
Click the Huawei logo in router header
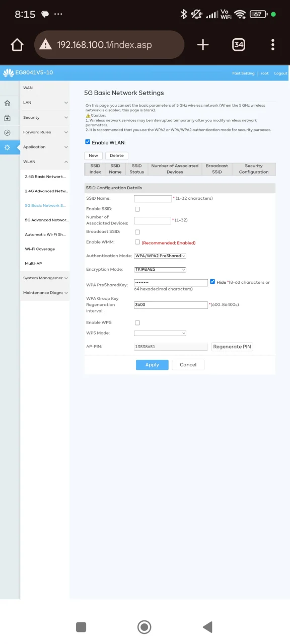[x=9, y=73]
